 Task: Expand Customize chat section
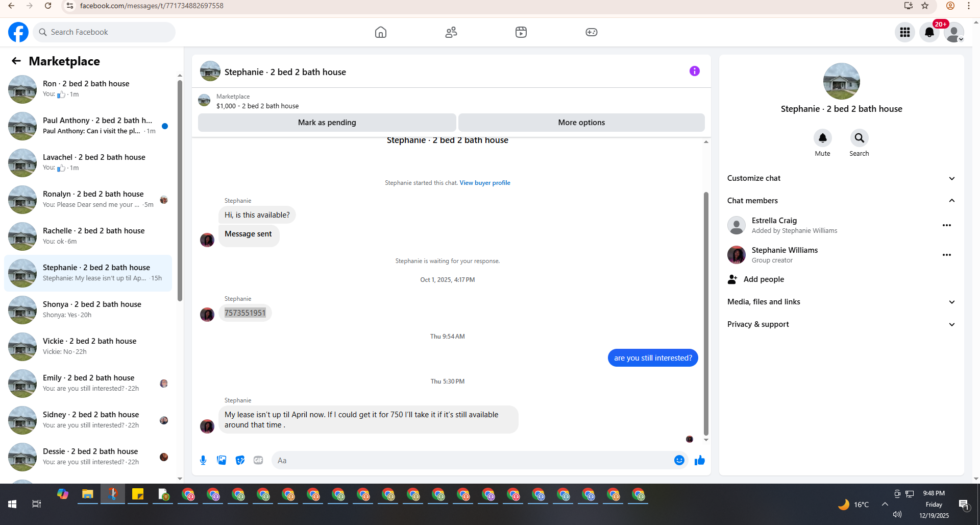(x=842, y=178)
